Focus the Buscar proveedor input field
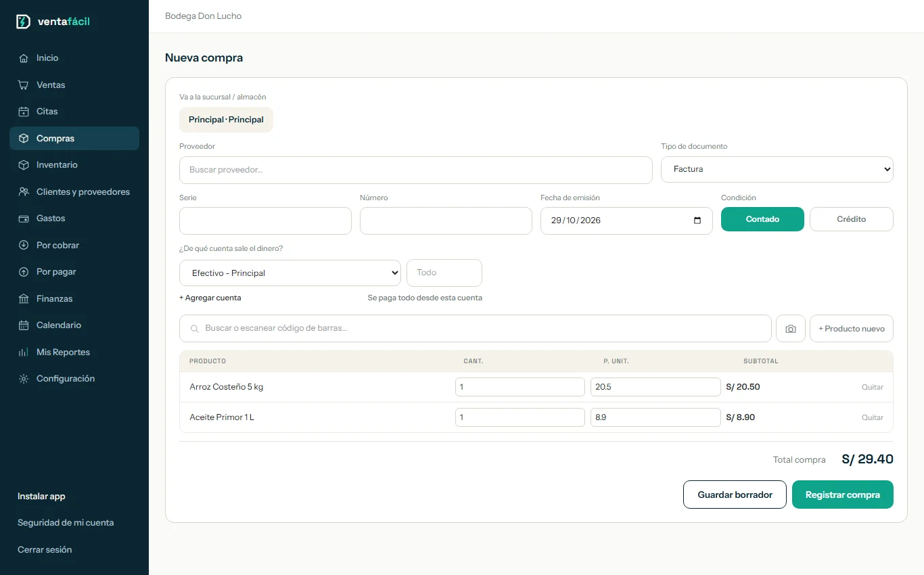The height and width of the screenshot is (575, 924). pyautogui.click(x=415, y=170)
